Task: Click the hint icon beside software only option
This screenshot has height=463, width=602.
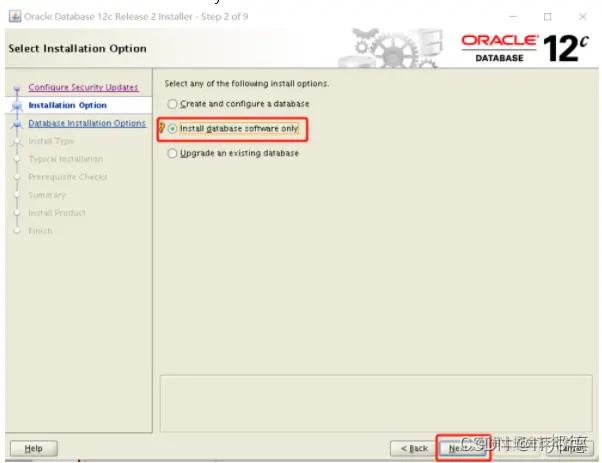Action: [162, 127]
